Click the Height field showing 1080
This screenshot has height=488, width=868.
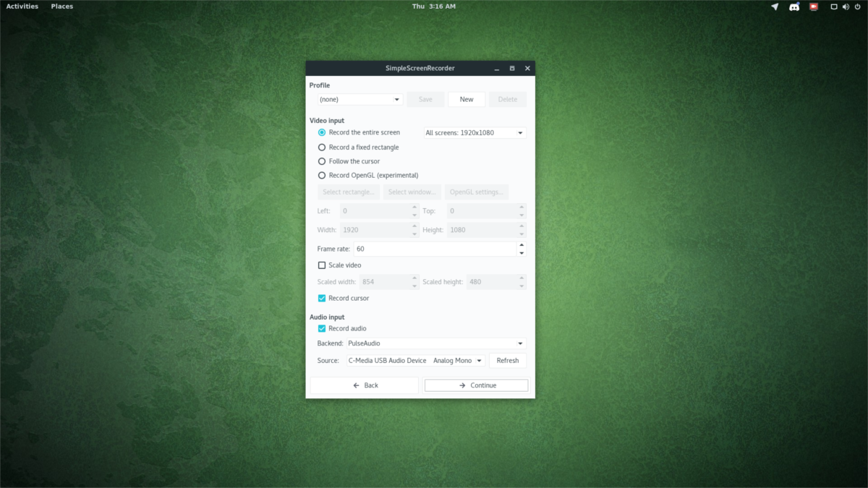pos(482,230)
